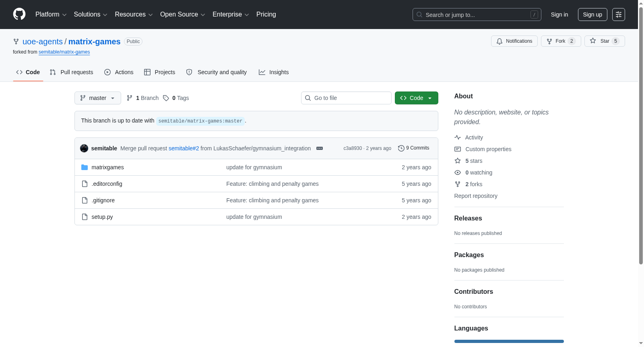The image size is (644, 347).
Task: Switch to the Insights tab
Action: (274, 72)
